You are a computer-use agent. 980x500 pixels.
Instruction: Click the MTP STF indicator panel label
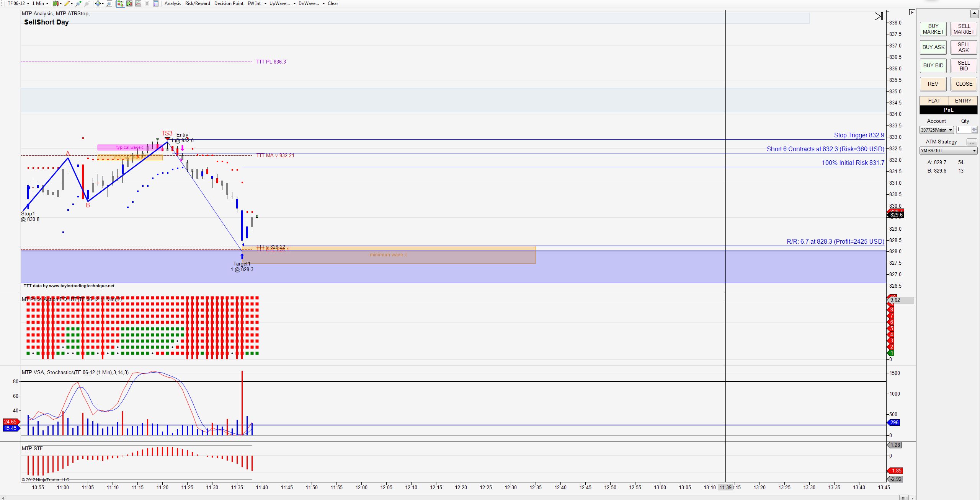pos(32,449)
